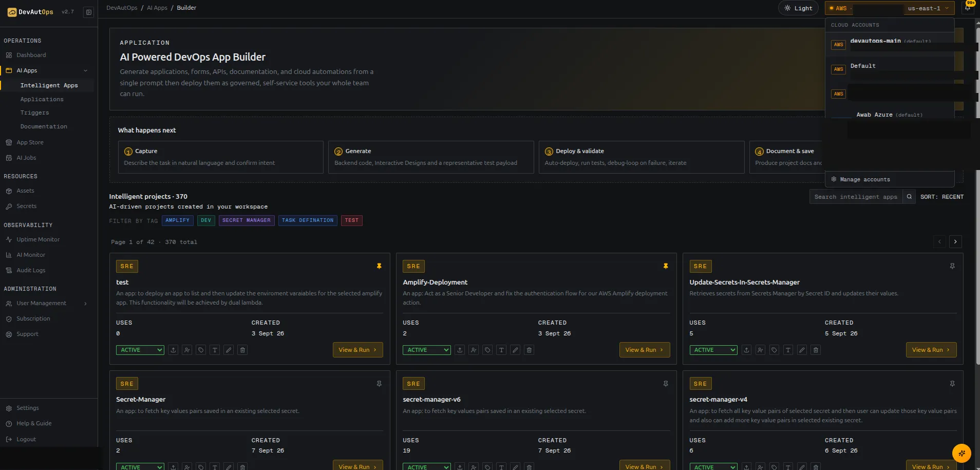
Task: Open the notifications bell
Action: click(x=968, y=8)
